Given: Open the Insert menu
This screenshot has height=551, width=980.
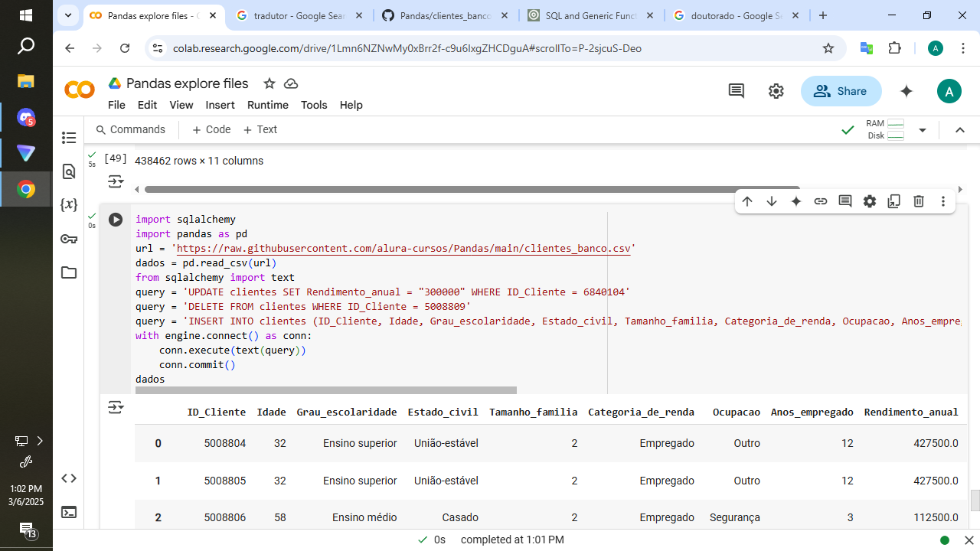Looking at the screenshot, I should coord(220,105).
